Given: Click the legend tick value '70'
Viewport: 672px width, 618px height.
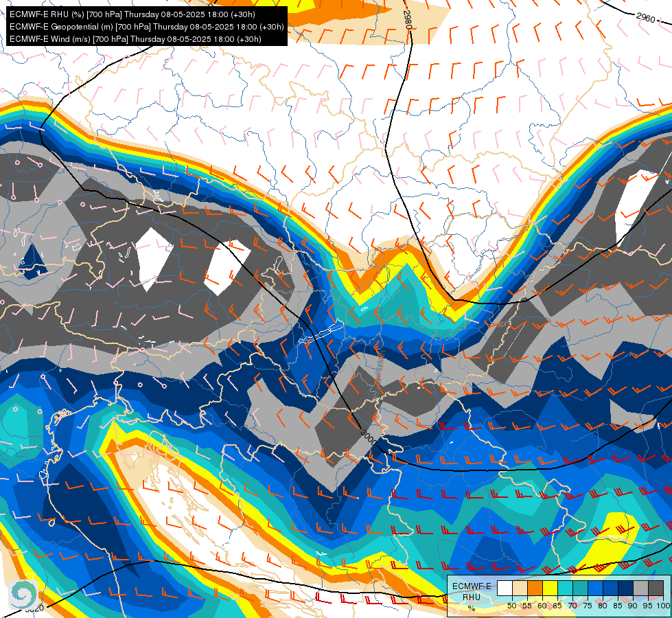Looking at the screenshot, I should 572,606.
